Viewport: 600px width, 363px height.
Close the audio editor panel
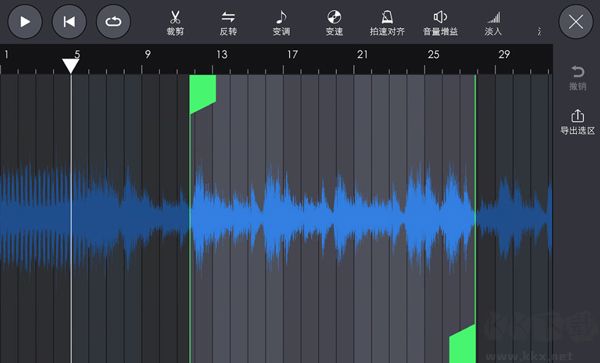coord(576,22)
